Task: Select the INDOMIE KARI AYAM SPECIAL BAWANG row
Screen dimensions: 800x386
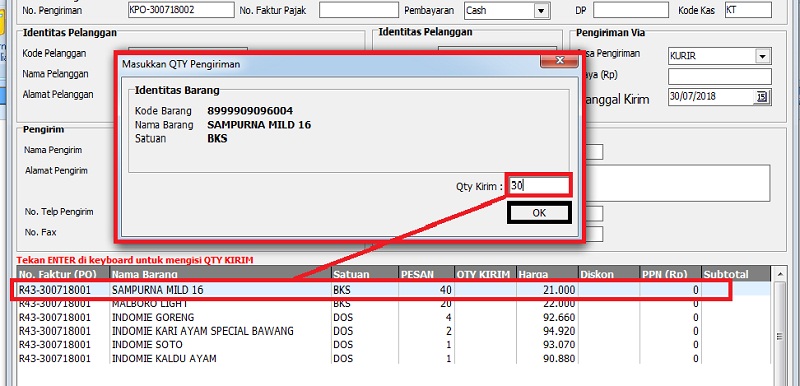Action: 393,331
